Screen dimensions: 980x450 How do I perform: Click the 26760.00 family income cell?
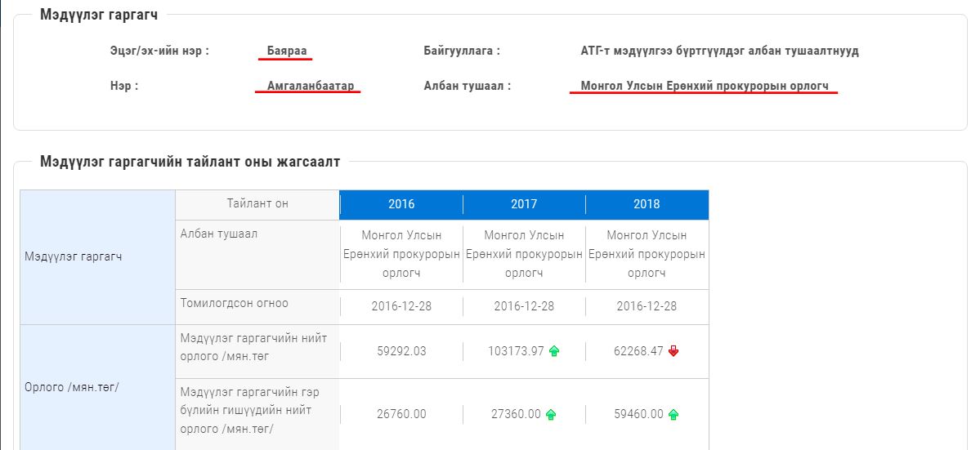coord(401,414)
